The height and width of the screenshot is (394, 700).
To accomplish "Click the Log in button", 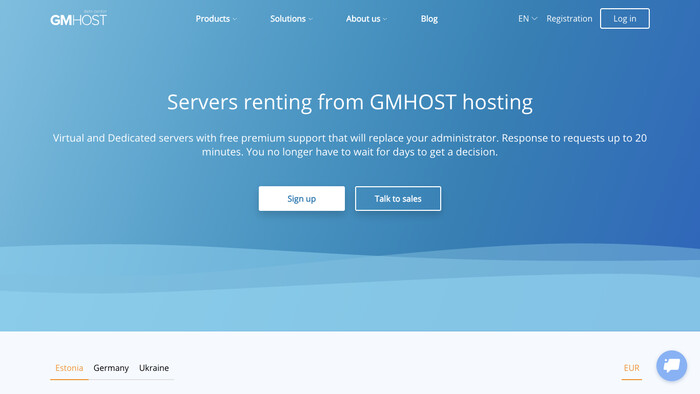I will [625, 19].
